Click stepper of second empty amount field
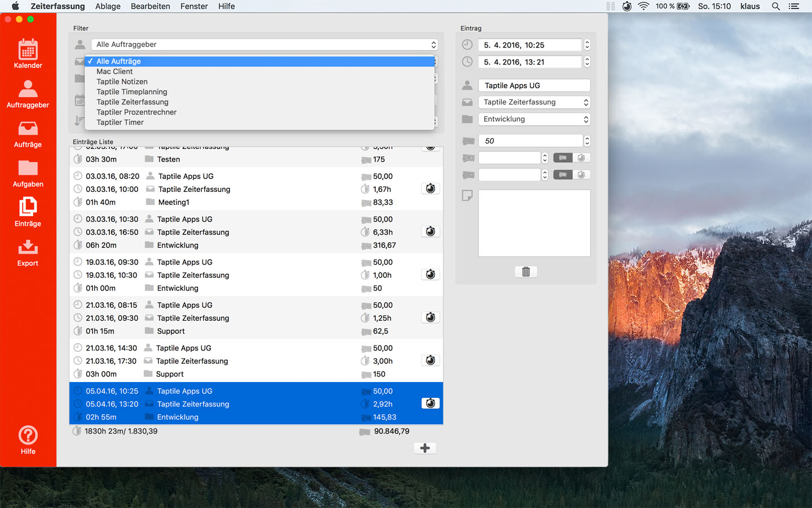This screenshot has width=812, height=508. 545,175
